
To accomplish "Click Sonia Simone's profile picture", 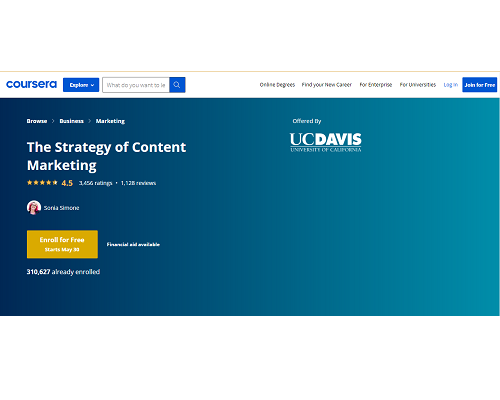I will pos(34,207).
